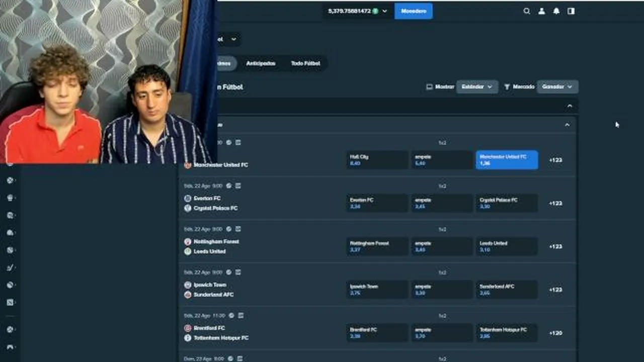Open Manchester United FC team name in match list
The height and width of the screenshot is (362, 644).
pos(221,165)
